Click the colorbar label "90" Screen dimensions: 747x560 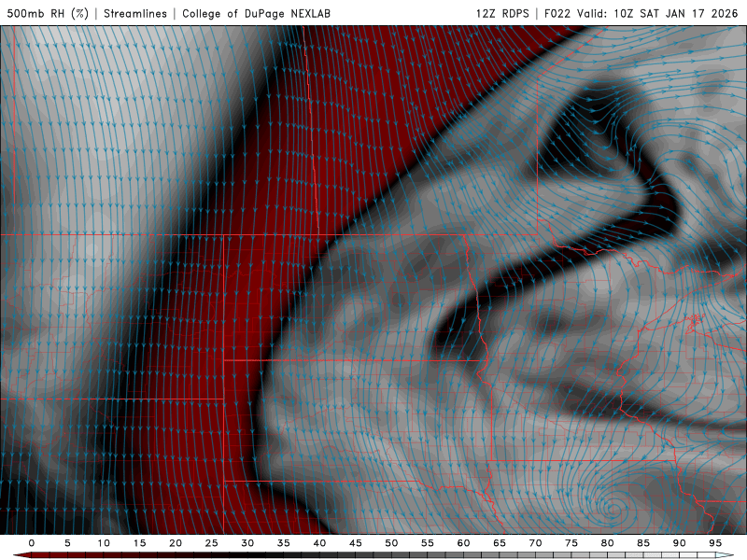(x=679, y=543)
